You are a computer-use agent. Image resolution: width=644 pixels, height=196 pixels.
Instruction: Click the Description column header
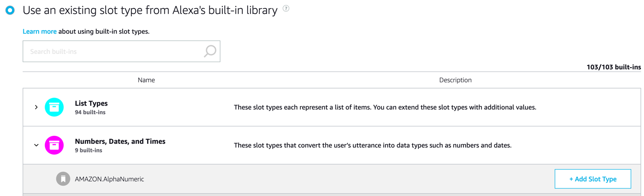pos(455,80)
